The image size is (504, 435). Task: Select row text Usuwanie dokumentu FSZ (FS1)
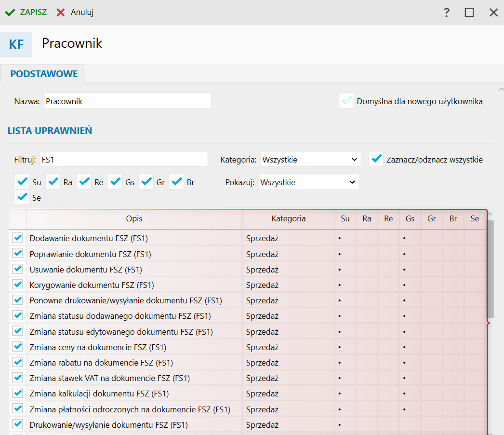[86, 270]
